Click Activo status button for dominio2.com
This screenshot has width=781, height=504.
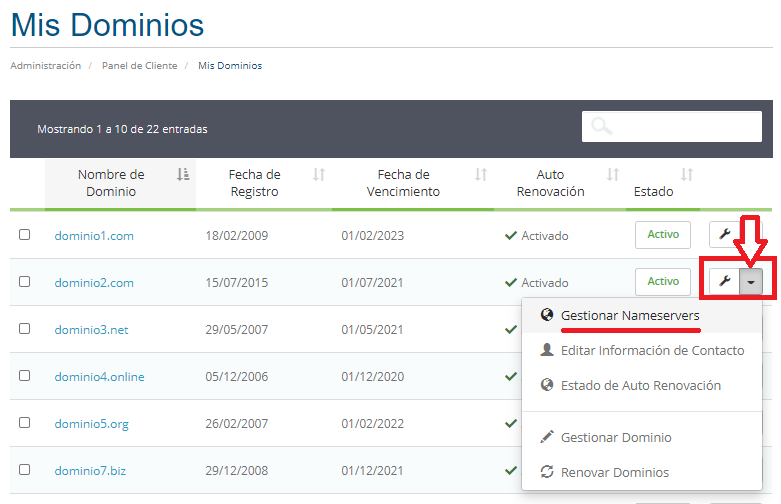[663, 281]
